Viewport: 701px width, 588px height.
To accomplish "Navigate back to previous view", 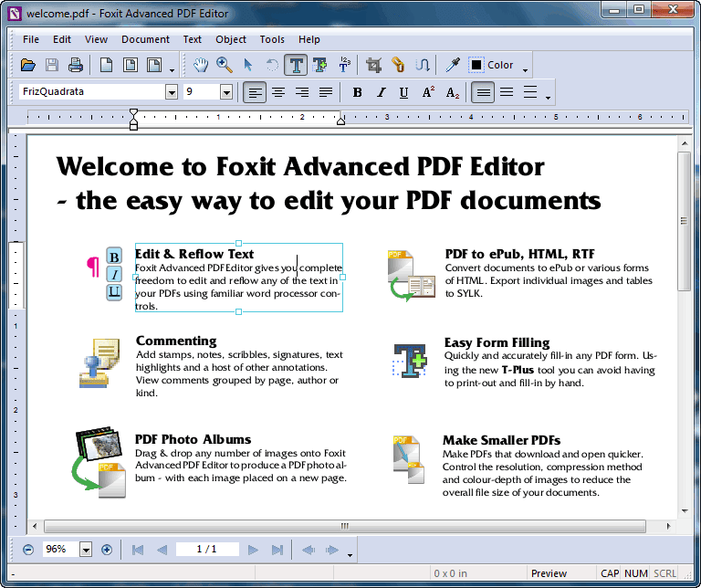I will point(308,550).
